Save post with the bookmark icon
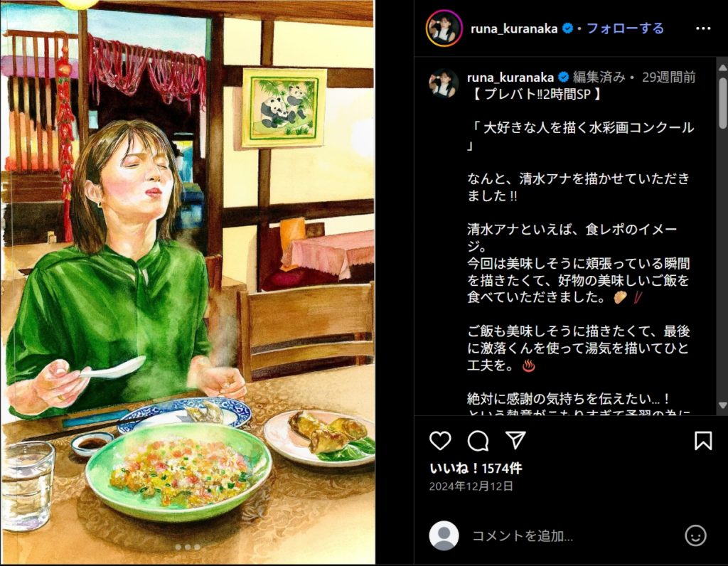 pyautogui.click(x=703, y=441)
